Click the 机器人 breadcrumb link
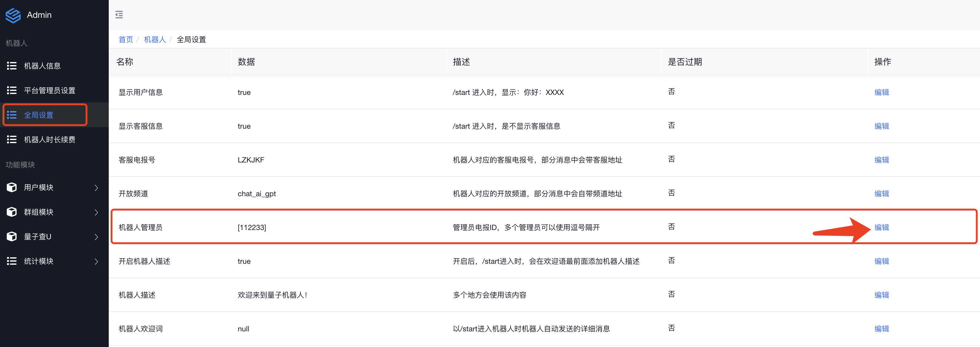Image resolution: width=980 pixels, height=347 pixels. [x=155, y=40]
